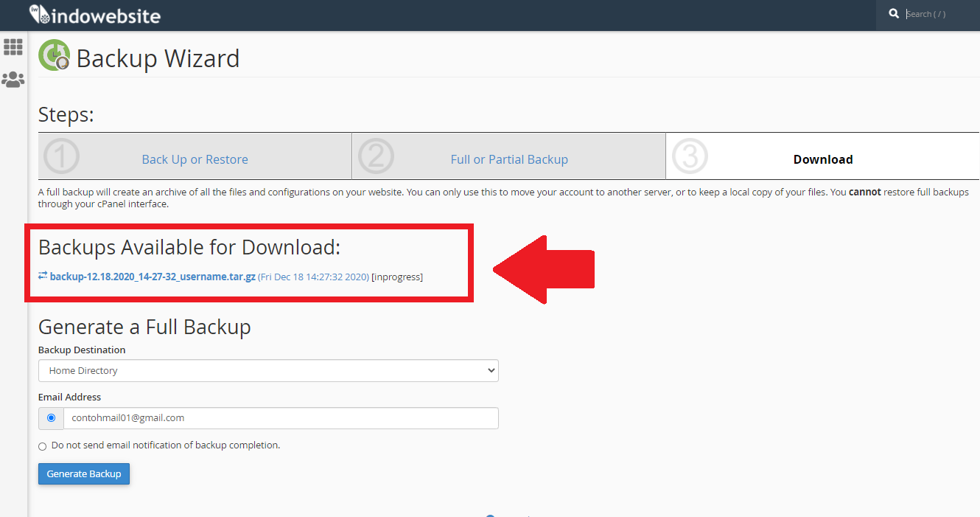Click the in-progress arrows icon beside backup file
Screen dimensions: 980x517
point(43,276)
